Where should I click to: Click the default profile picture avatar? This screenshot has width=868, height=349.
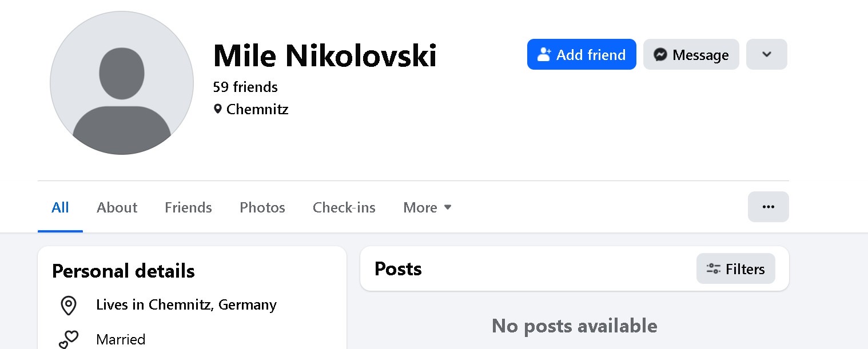click(122, 83)
